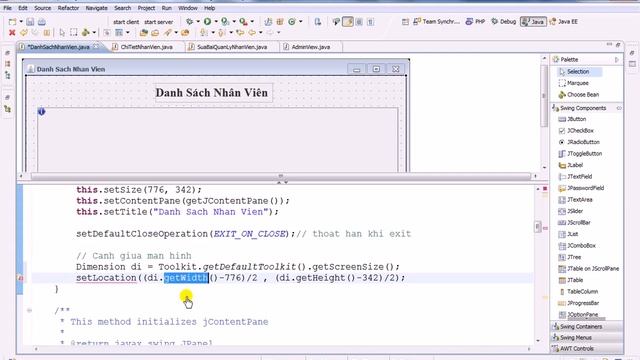This screenshot has width=640, height=360.
Task: Open the Team Synchronizing perspective
Action: point(436,22)
